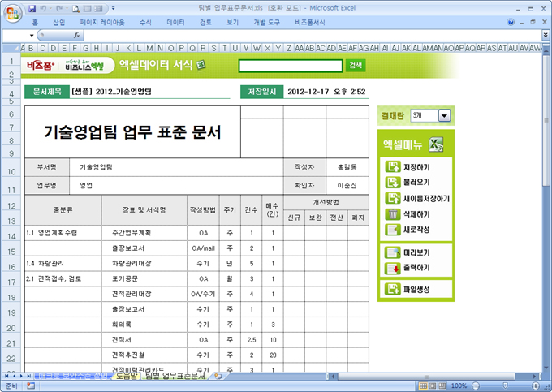Image resolution: width=552 pixels, height=392 pixels.
Task: Click the green search input field
Action: [x=291, y=66]
